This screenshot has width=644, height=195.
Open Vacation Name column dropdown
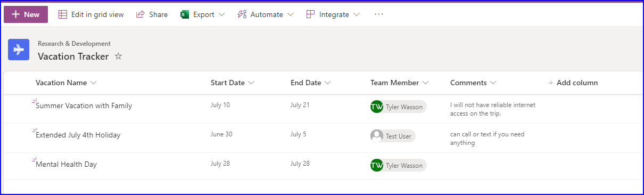coord(94,83)
